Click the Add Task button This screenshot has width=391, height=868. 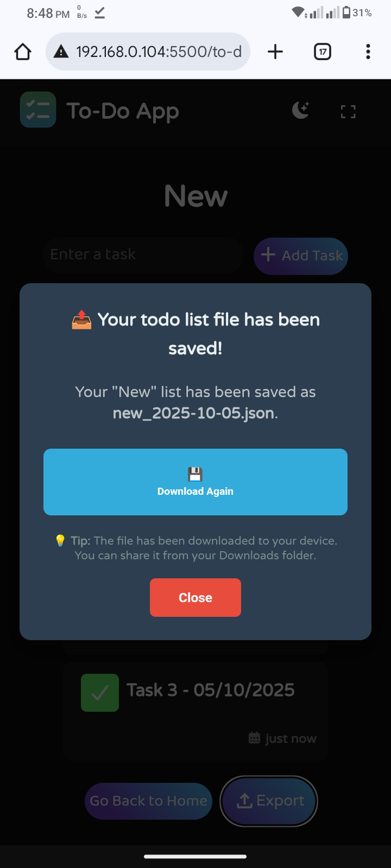pyautogui.click(x=300, y=256)
